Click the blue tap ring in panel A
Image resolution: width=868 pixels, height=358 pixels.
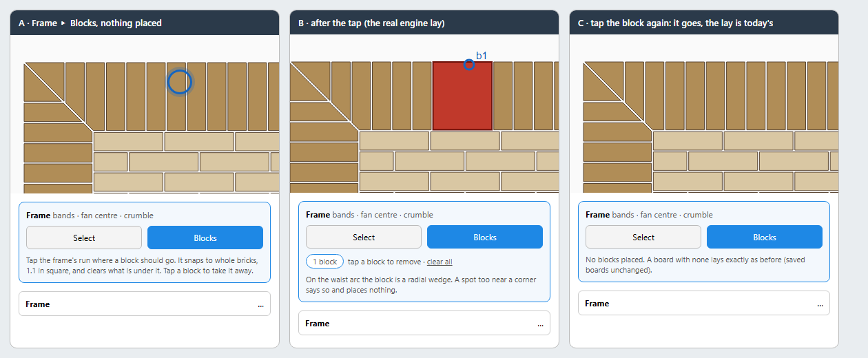(x=179, y=82)
